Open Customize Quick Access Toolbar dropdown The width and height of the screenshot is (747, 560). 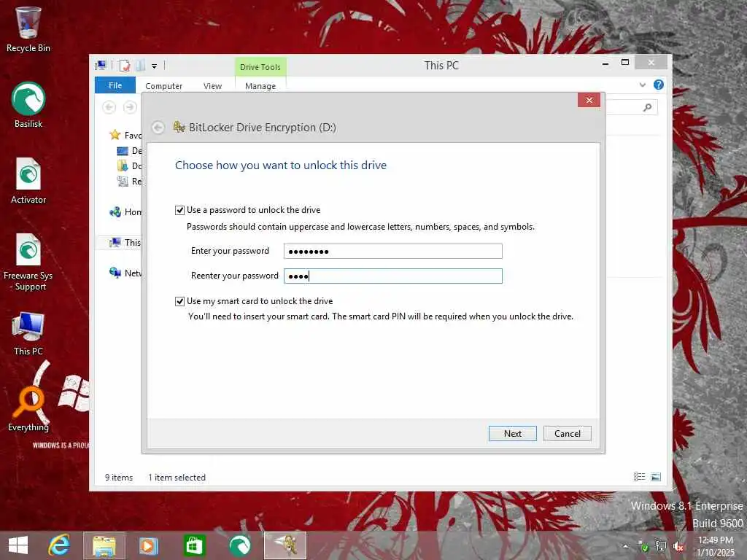click(155, 66)
